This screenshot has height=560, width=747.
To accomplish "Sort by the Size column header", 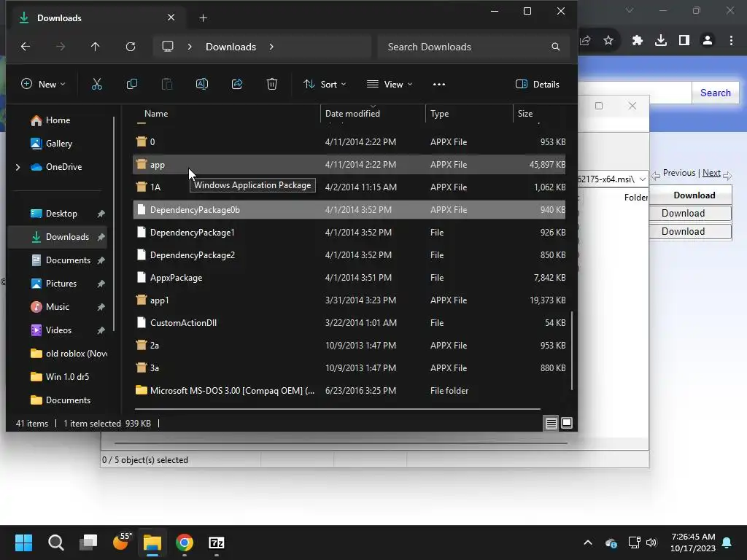I will [x=525, y=113].
